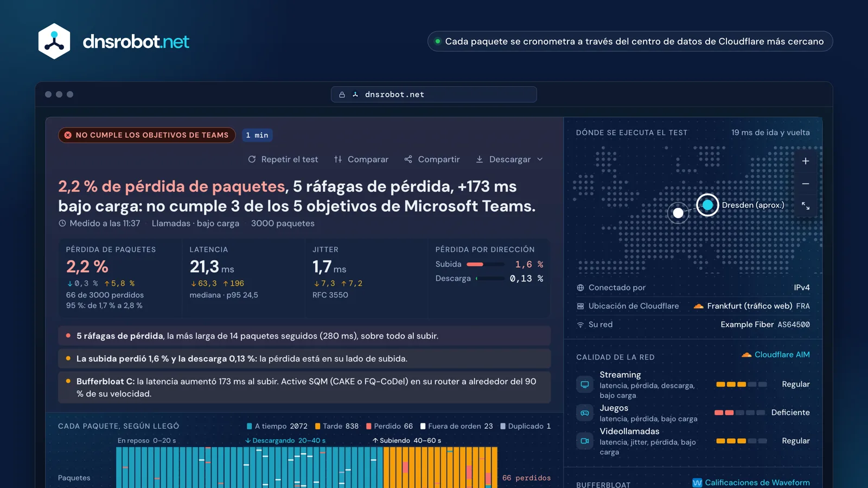Zoom in on the map with plus icon

coord(806,161)
